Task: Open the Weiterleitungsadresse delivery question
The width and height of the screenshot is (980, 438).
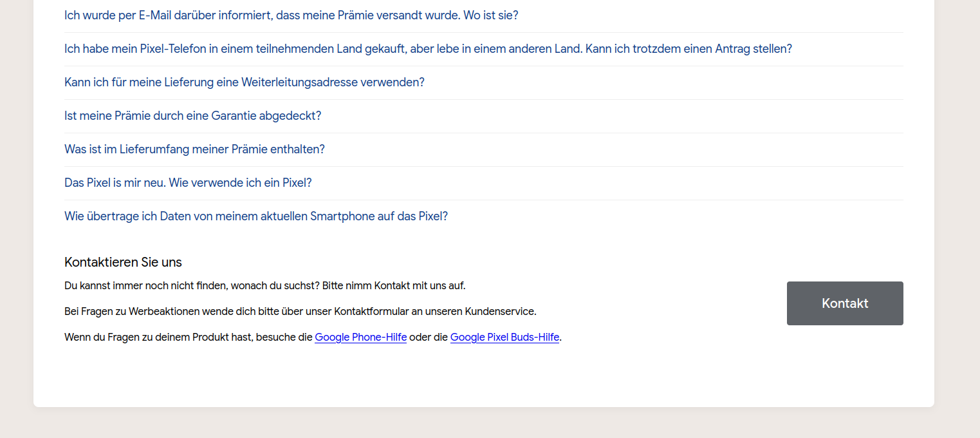Action: coord(245,82)
